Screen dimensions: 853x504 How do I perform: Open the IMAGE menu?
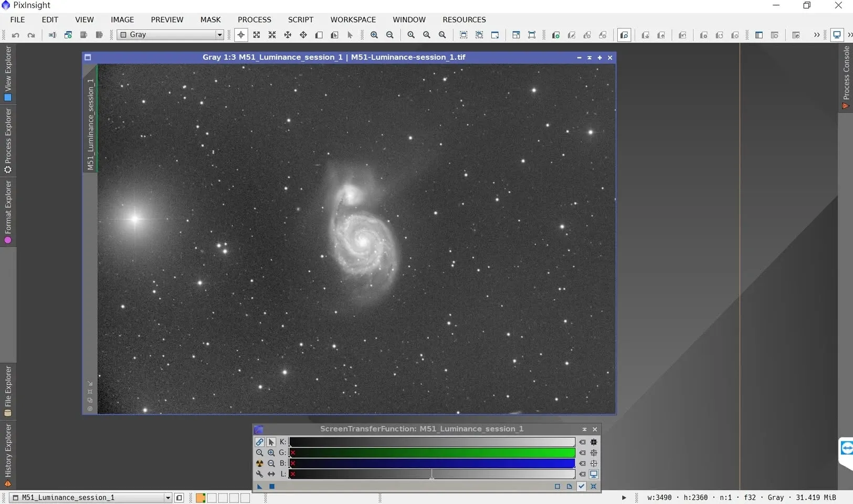122,19
